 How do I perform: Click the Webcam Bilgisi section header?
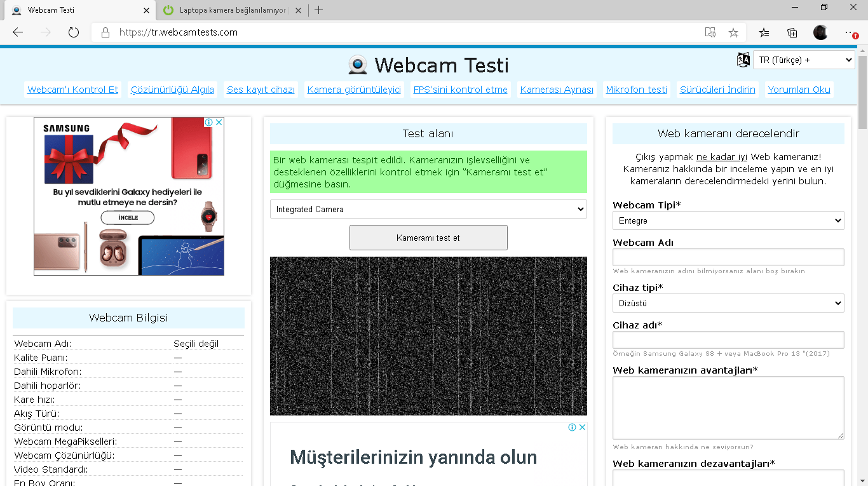coord(128,318)
